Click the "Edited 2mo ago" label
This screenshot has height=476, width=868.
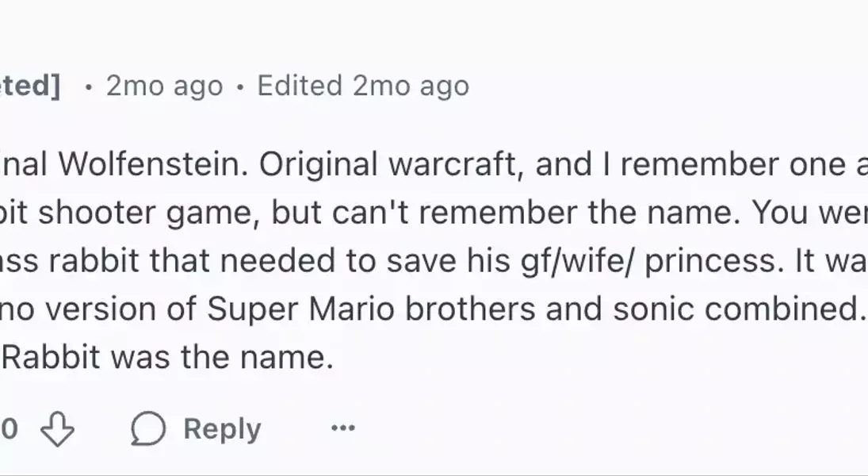(x=363, y=86)
